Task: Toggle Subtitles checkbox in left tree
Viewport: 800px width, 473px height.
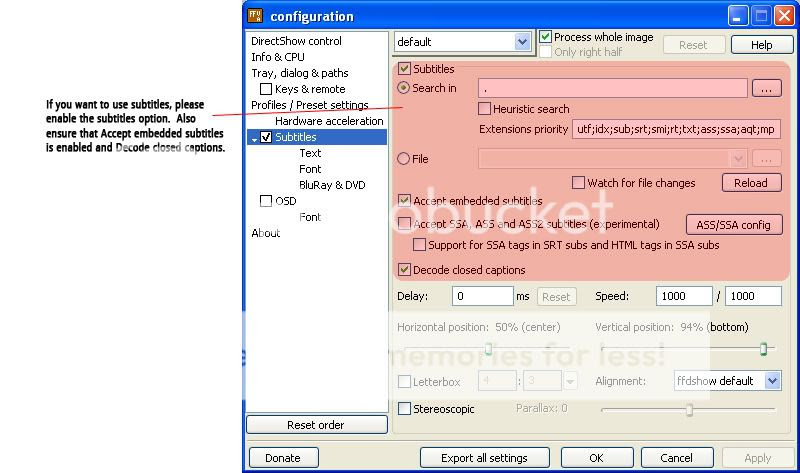Action: (x=266, y=137)
